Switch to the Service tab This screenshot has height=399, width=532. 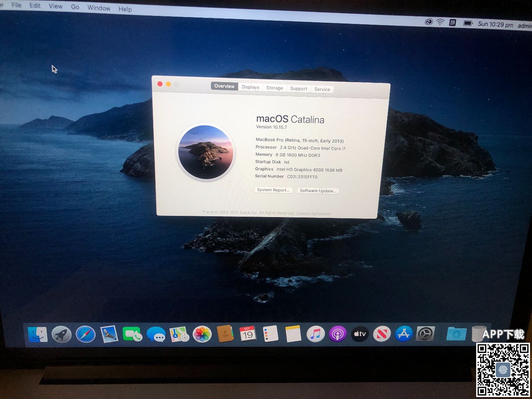pyautogui.click(x=322, y=89)
